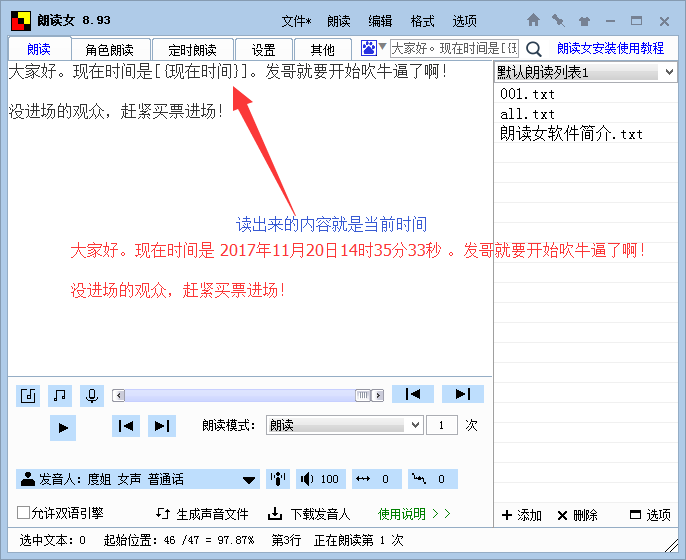Click lower next sentence button beside play

point(162,426)
